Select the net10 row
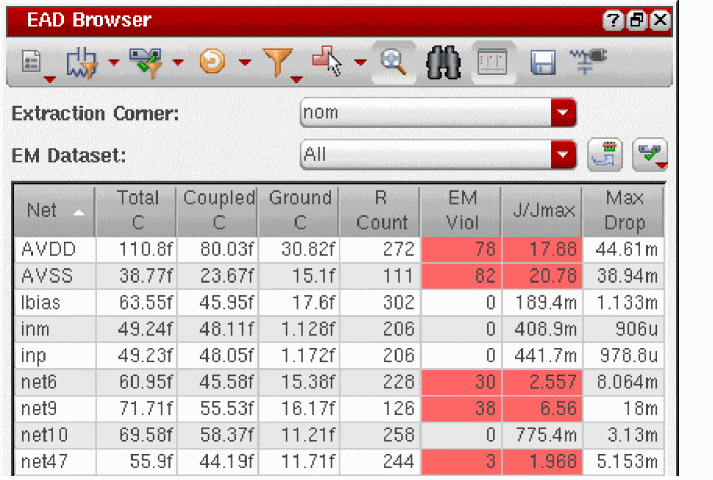Viewport: 713px width, 480px height. click(x=339, y=435)
